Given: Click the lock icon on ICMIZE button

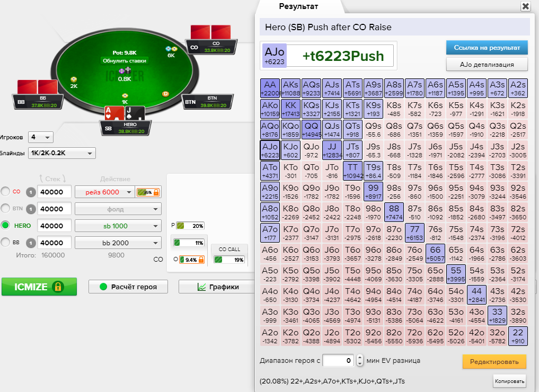Looking at the screenshot, I should [x=58, y=287].
